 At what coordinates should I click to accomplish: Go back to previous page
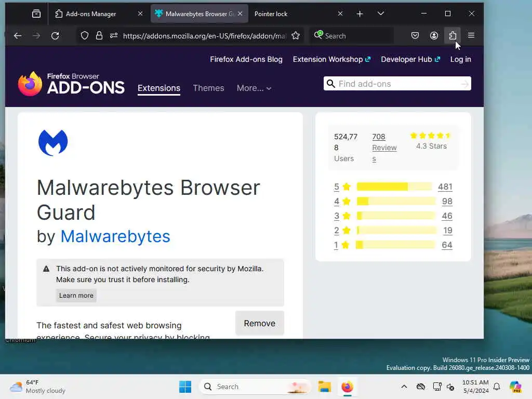[18, 36]
